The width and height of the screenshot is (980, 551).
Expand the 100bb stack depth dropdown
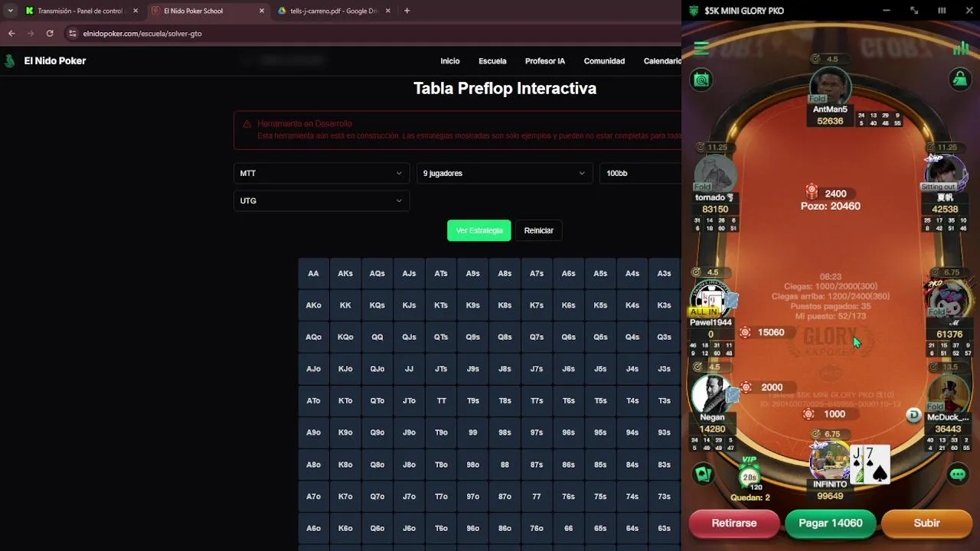641,173
